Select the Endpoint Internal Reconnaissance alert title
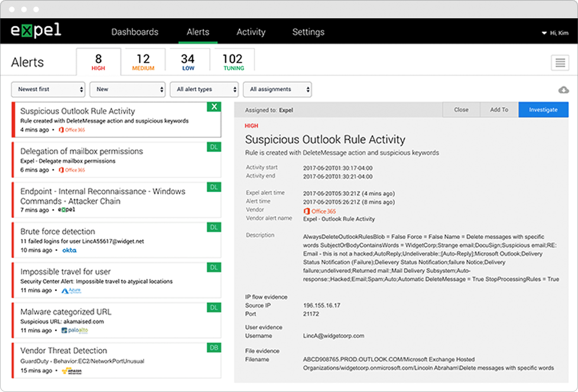 [103, 196]
